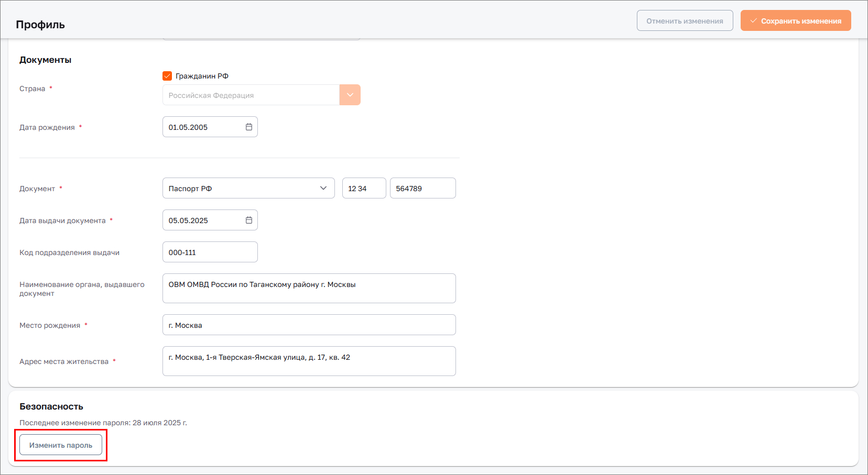Save profile with Сохранить изменения
The image size is (868, 475).
[795, 21]
